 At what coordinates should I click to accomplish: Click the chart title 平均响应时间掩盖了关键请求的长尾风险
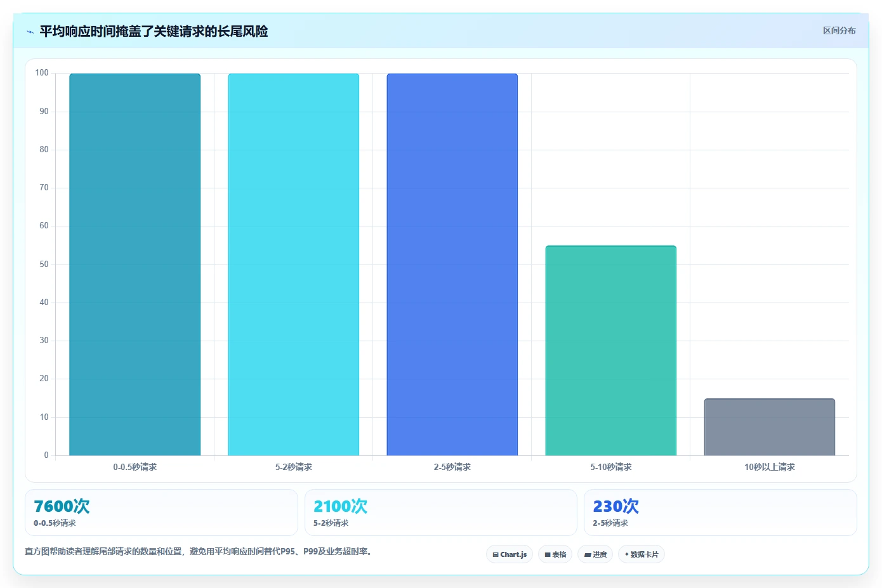[x=154, y=31]
